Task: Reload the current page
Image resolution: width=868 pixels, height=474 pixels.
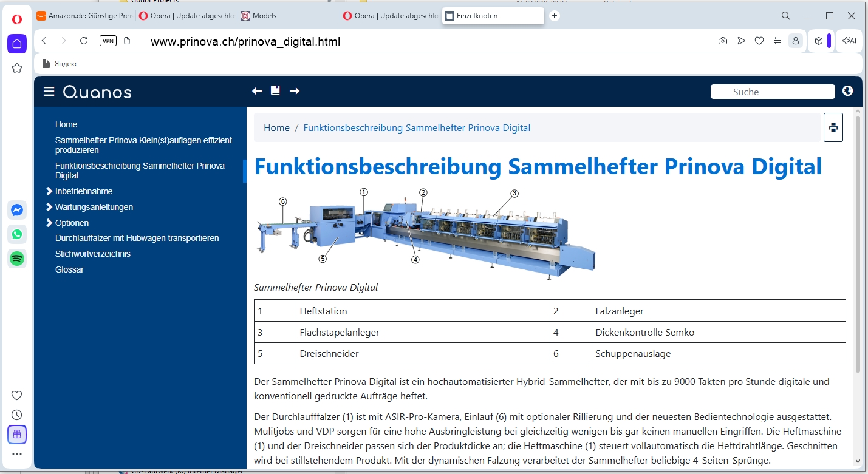Action: tap(84, 41)
